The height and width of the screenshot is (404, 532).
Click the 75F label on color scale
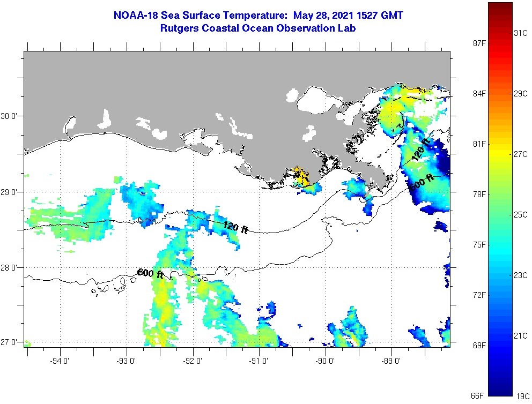479,245
